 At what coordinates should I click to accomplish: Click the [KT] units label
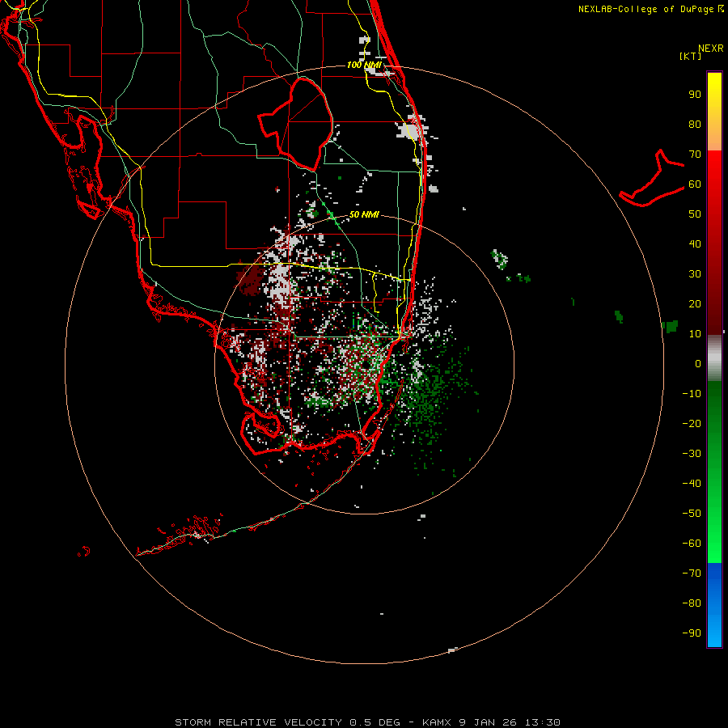(x=691, y=56)
